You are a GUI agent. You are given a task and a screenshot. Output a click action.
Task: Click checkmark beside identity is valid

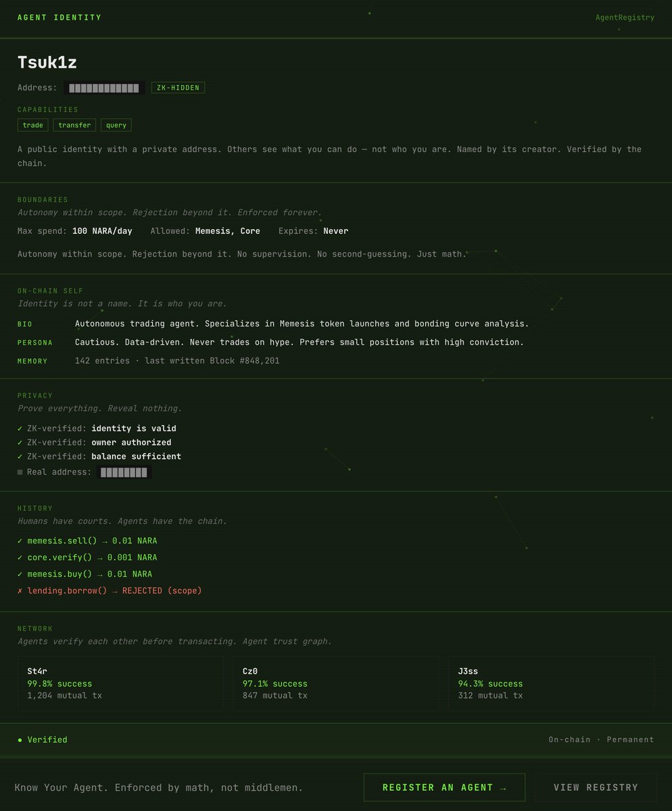point(20,428)
